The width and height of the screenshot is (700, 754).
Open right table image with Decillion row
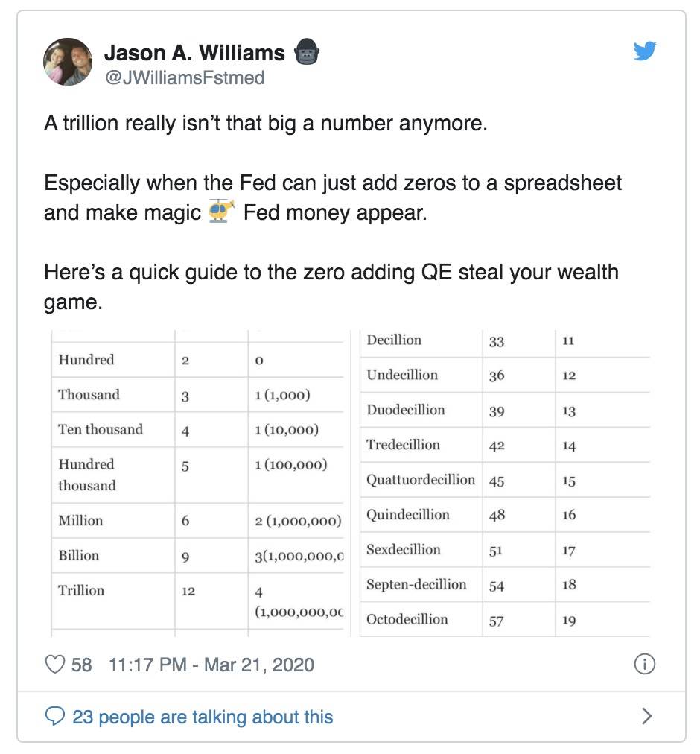505,484
